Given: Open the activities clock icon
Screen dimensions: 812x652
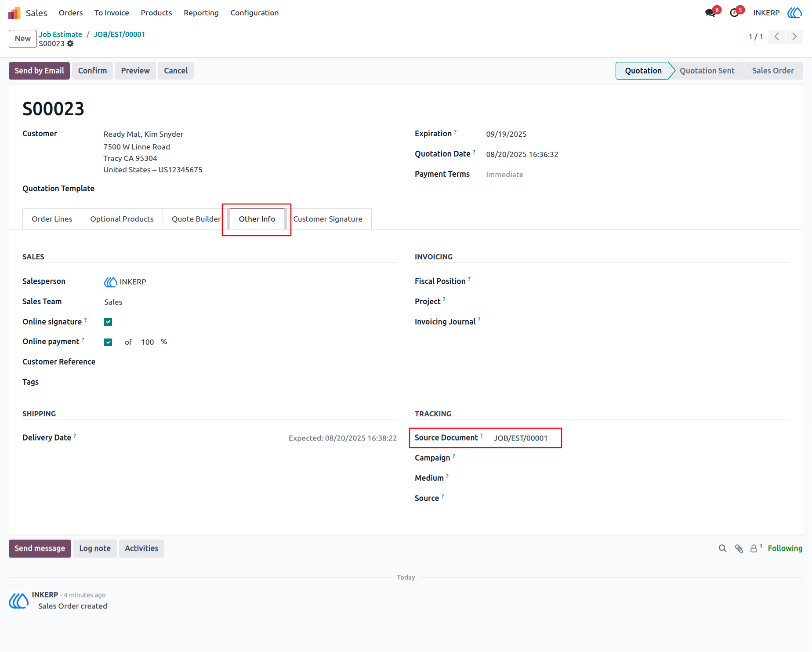Looking at the screenshot, I should (x=734, y=13).
